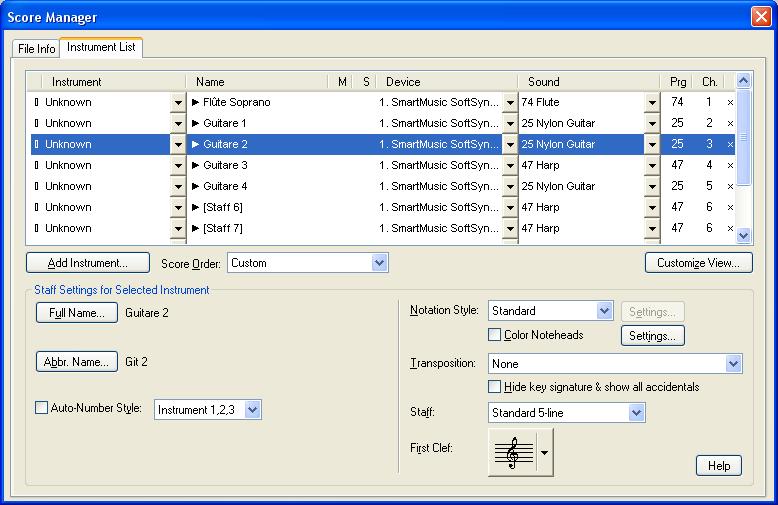Viewport: 778px width, 505px height.
Task: Open the Score Order dropdown
Action: 379,263
